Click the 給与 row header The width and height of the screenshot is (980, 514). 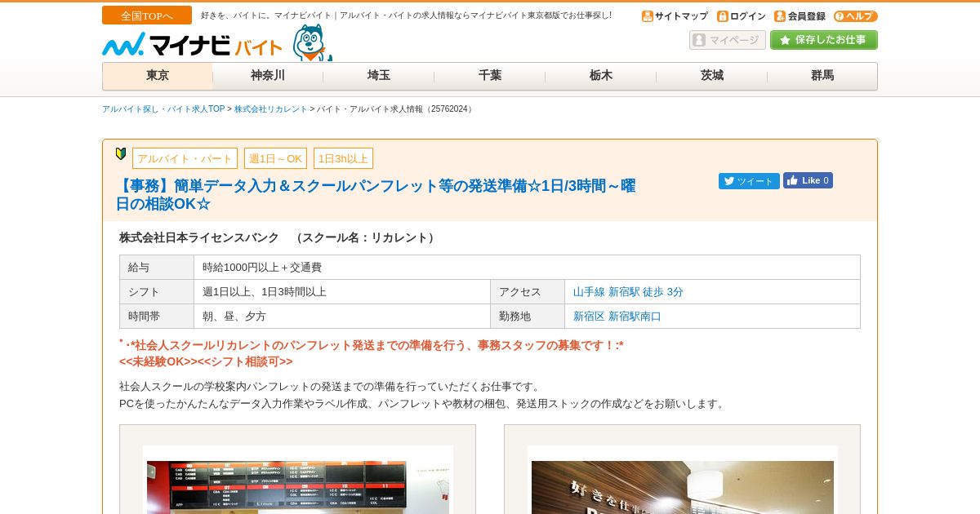157,268
